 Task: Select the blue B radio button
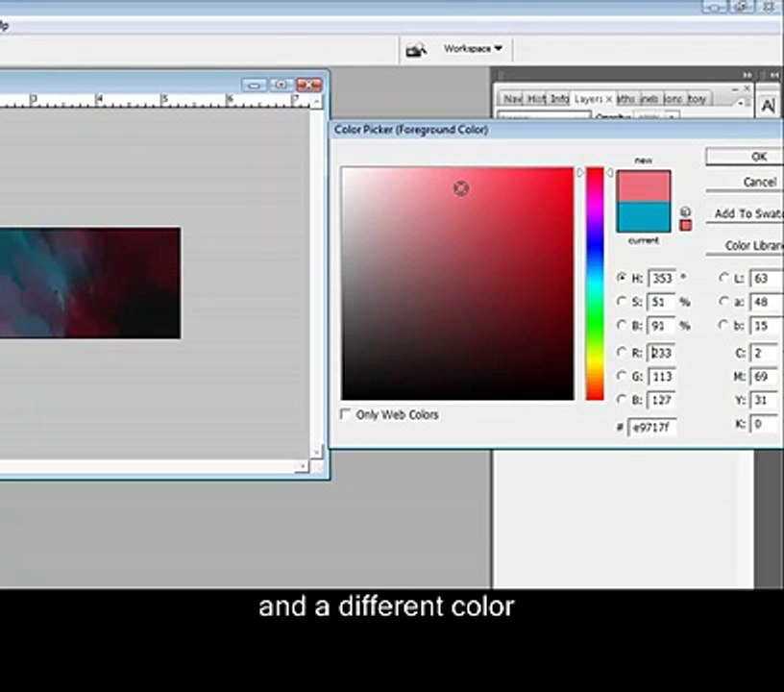[x=622, y=399]
